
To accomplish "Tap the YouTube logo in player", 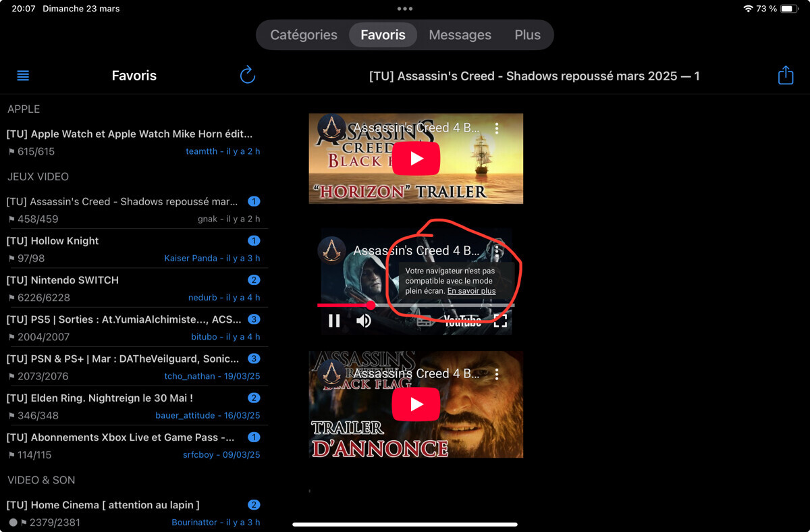I will 463,321.
